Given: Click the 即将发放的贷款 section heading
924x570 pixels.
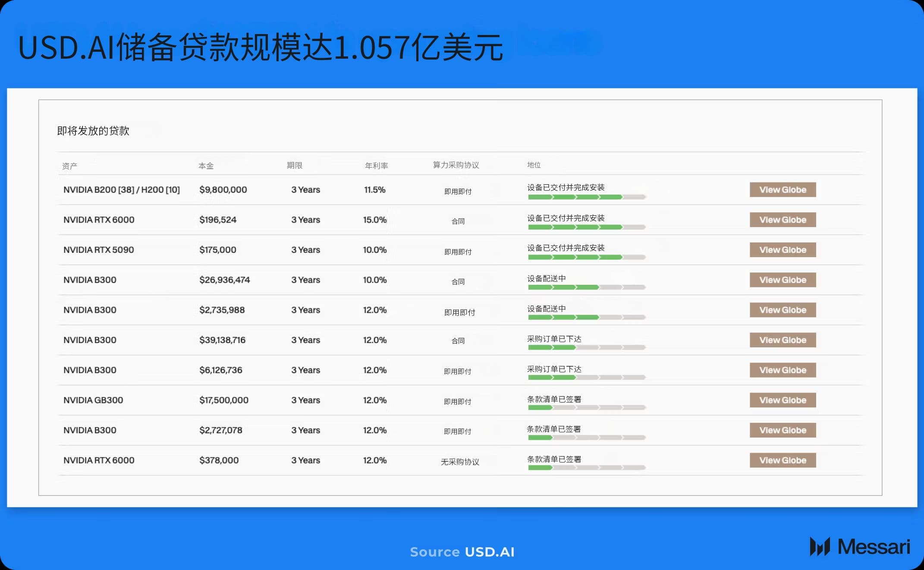Looking at the screenshot, I should [x=93, y=131].
